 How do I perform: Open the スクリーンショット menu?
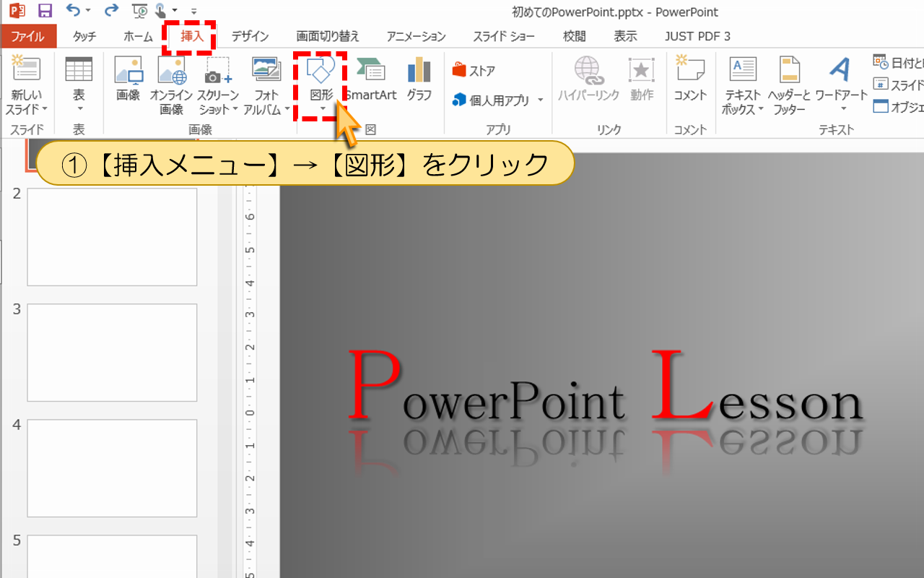[x=218, y=85]
